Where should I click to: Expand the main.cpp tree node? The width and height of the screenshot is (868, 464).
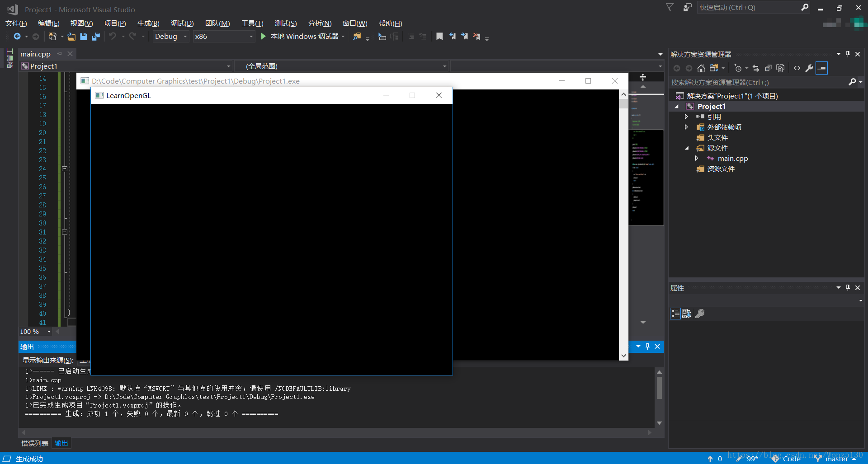pyautogui.click(x=696, y=158)
